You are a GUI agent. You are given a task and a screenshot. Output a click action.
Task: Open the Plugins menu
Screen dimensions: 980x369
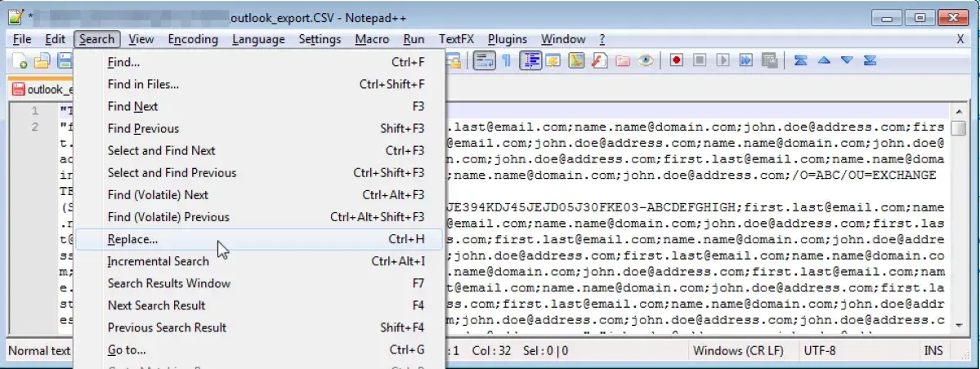[508, 39]
